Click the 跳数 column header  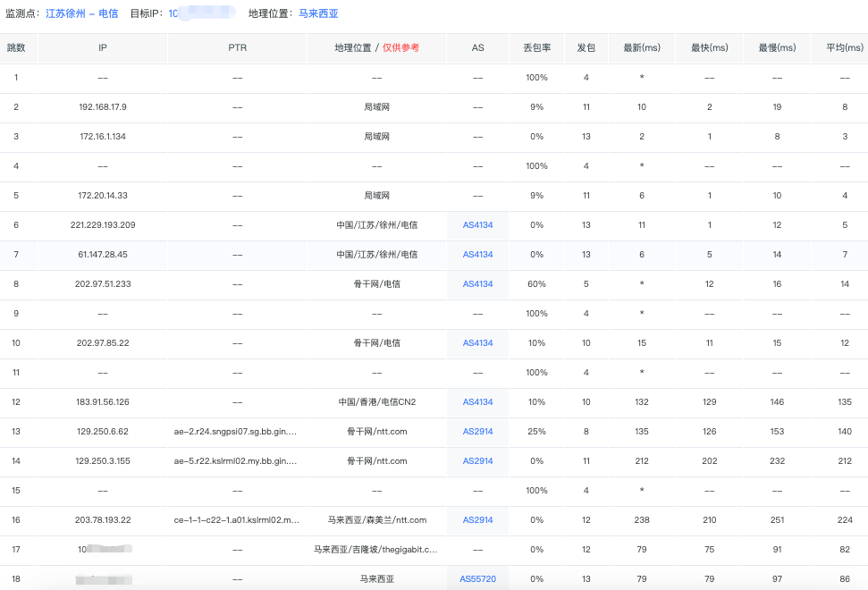point(16,47)
